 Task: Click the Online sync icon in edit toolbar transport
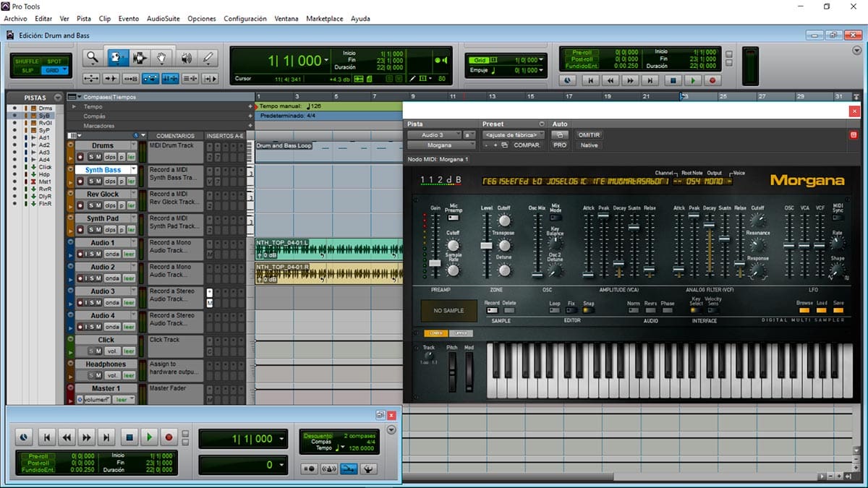tap(568, 81)
